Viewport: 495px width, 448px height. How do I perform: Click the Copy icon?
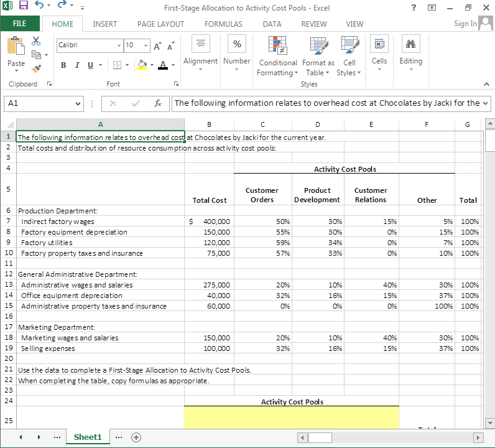click(x=36, y=55)
